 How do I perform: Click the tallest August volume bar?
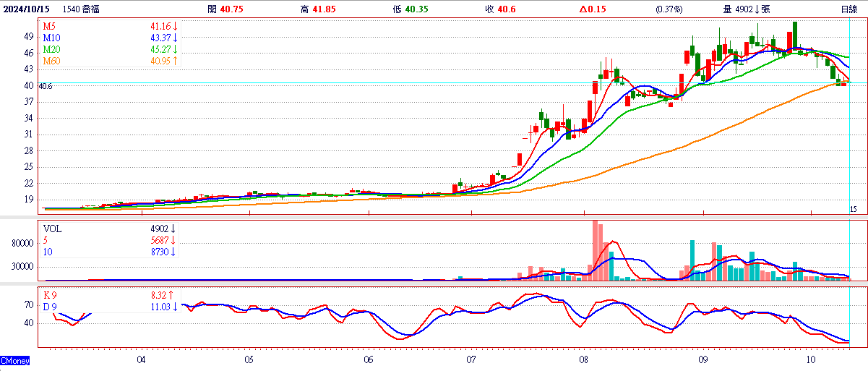[x=596, y=250]
